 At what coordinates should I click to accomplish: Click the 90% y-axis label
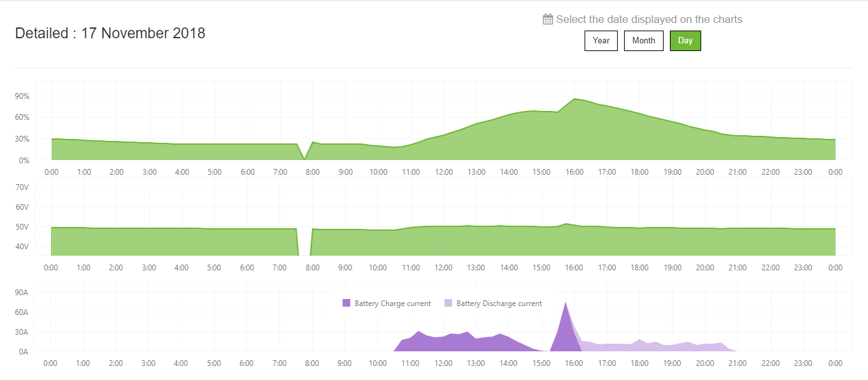pos(23,96)
